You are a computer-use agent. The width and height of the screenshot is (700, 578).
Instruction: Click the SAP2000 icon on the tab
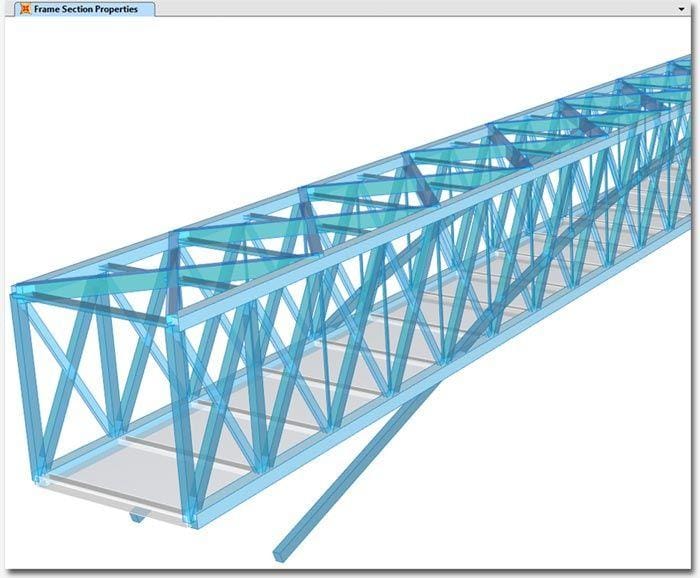pos(25,9)
